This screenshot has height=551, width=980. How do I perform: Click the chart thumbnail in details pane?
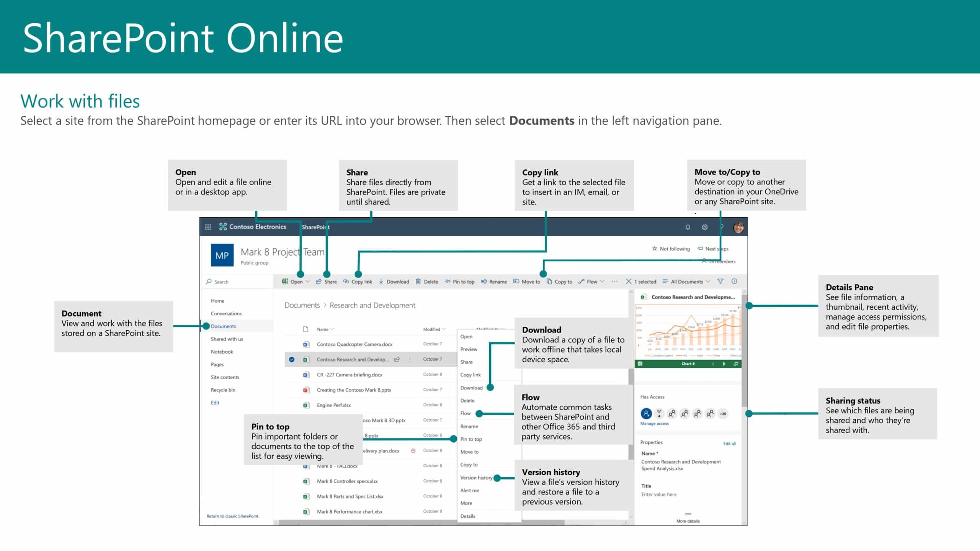(x=688, y=331)
